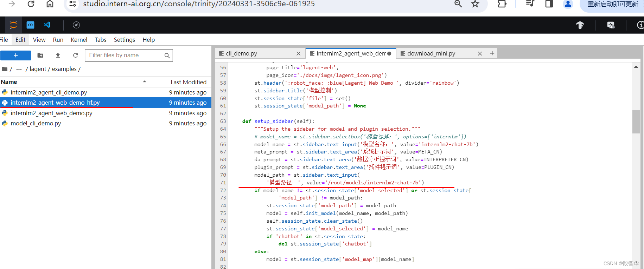Viewport: 644px width, 269px height.
Task: Bookmark this page with the star icon
Action: 475,4
